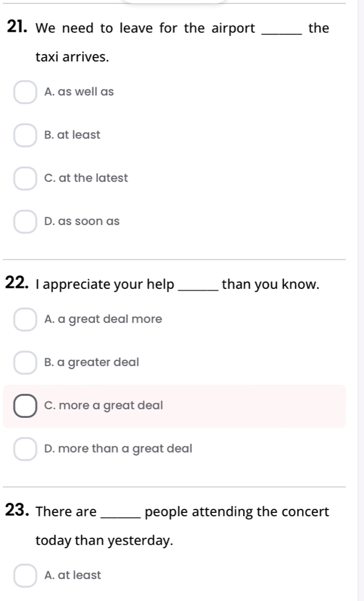The image size is (364, 601).
Task: Check the highlighted box for "C. more a great deal"
Action: 25,406
